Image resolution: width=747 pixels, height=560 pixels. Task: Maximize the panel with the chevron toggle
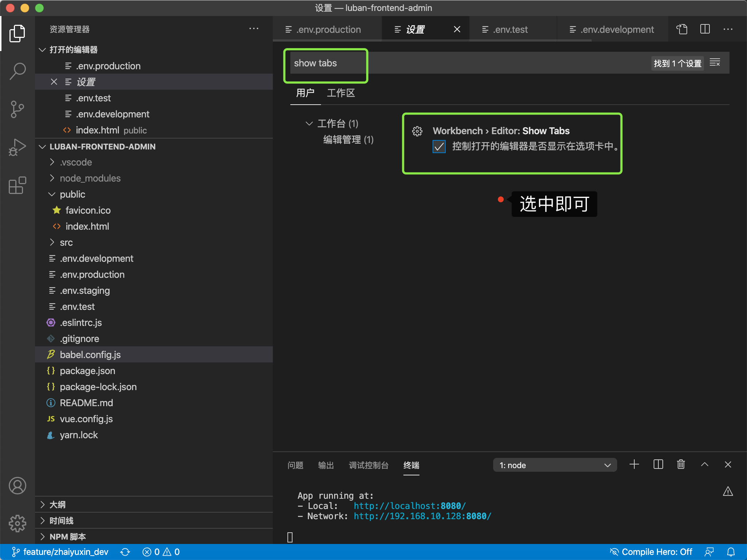[704, 464]
